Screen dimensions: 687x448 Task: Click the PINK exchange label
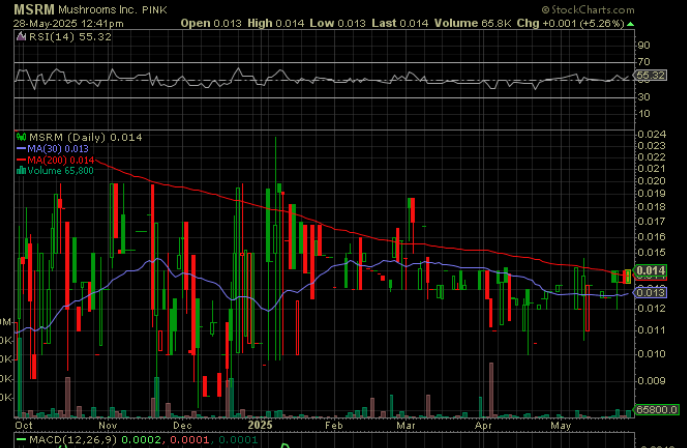click(x=154, y=10)
